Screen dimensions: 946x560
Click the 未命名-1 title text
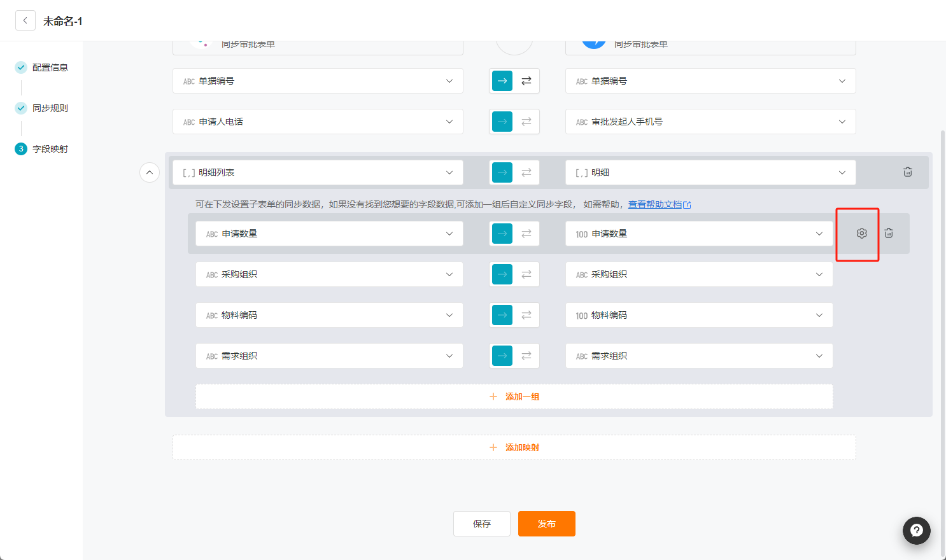coord(62,21)
